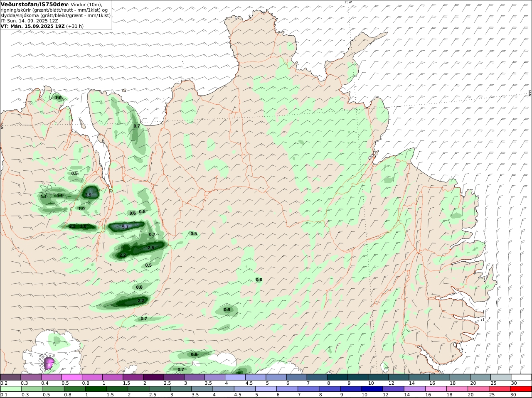Click the '(+31 h)' forecast offset text
Viewport: 532px width, 398px height.
[x=75, y=26]
